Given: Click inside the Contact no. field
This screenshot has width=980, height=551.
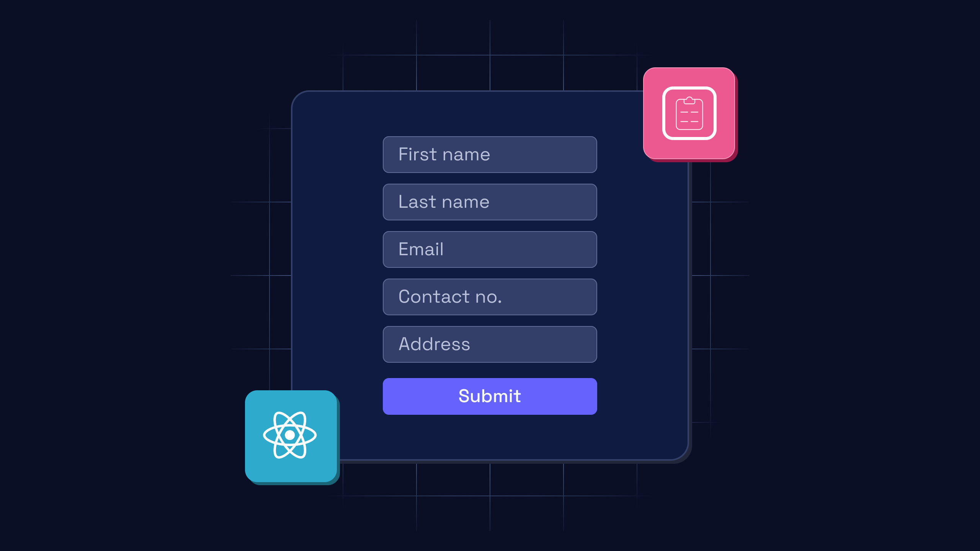Looking at the screenshot, I should (490, 296).
